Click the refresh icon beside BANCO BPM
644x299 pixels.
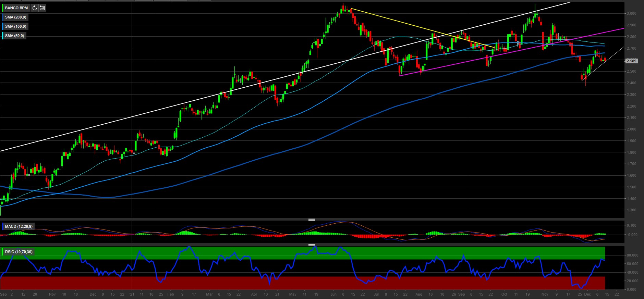point(34,8)
